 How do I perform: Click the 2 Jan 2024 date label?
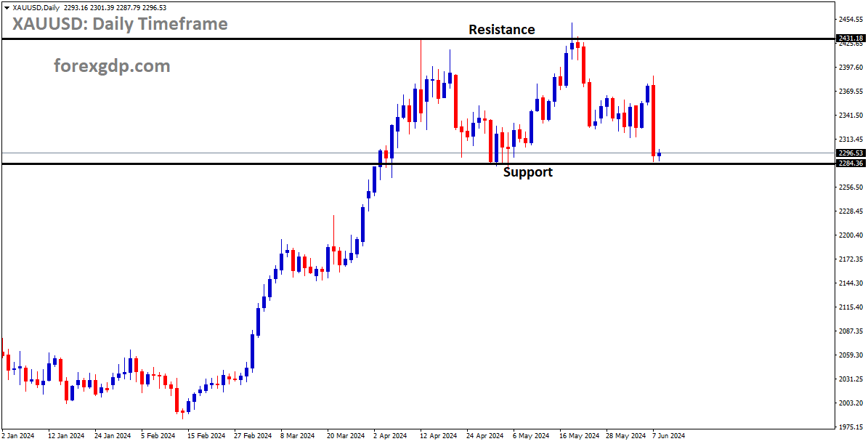tap(17, 436)
